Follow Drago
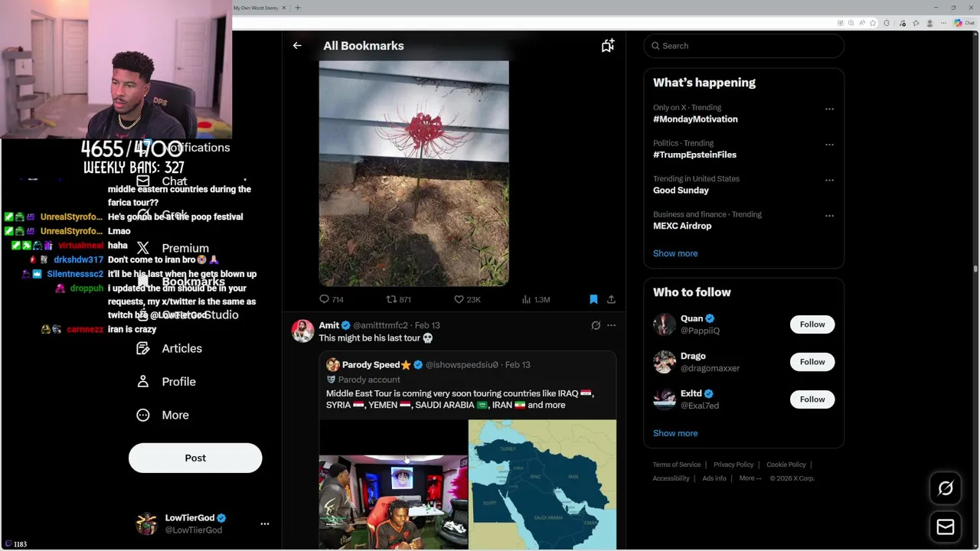Image resolution: width=980 pixels, height=551 pixels. [812, 362]
